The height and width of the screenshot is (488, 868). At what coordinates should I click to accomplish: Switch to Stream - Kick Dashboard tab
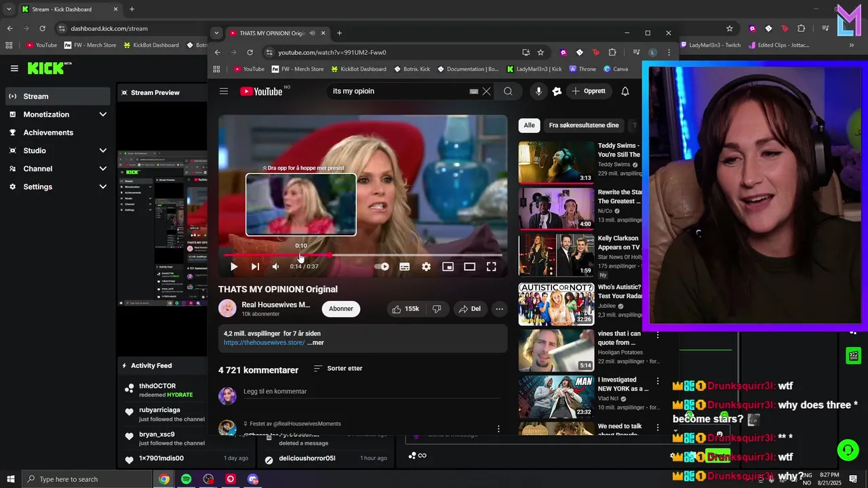click(x=69, y=9)
